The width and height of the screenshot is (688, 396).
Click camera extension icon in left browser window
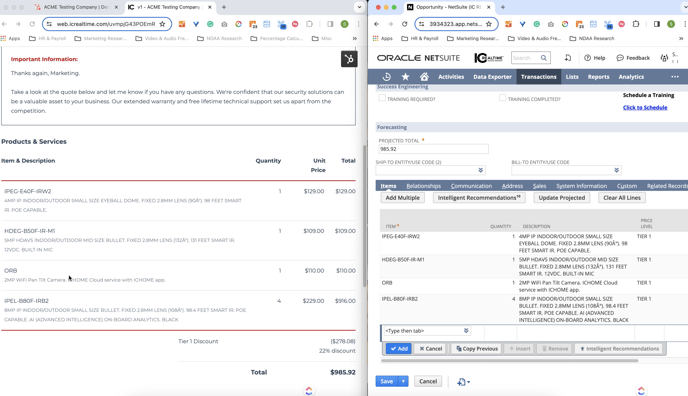(x=224, y=24)
